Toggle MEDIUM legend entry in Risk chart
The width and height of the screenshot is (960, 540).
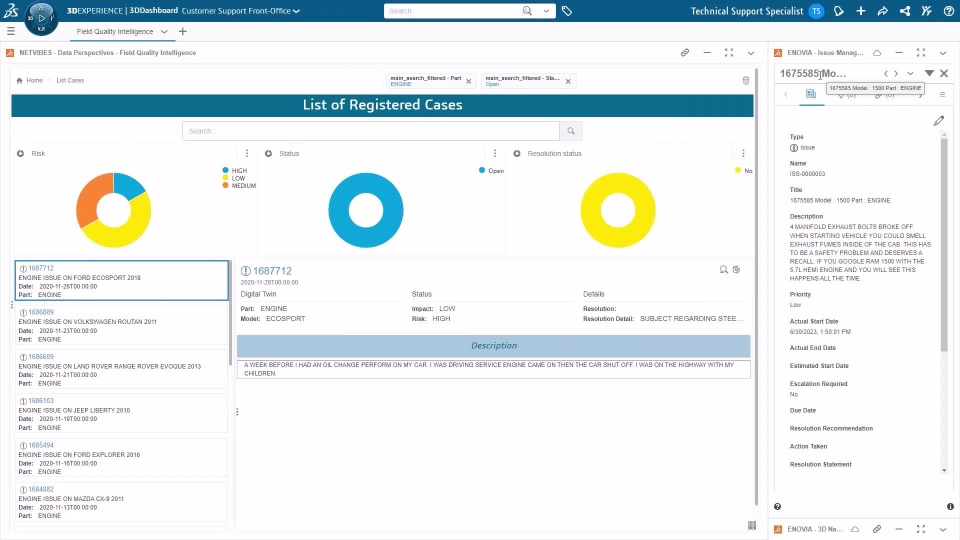[239, 186]
